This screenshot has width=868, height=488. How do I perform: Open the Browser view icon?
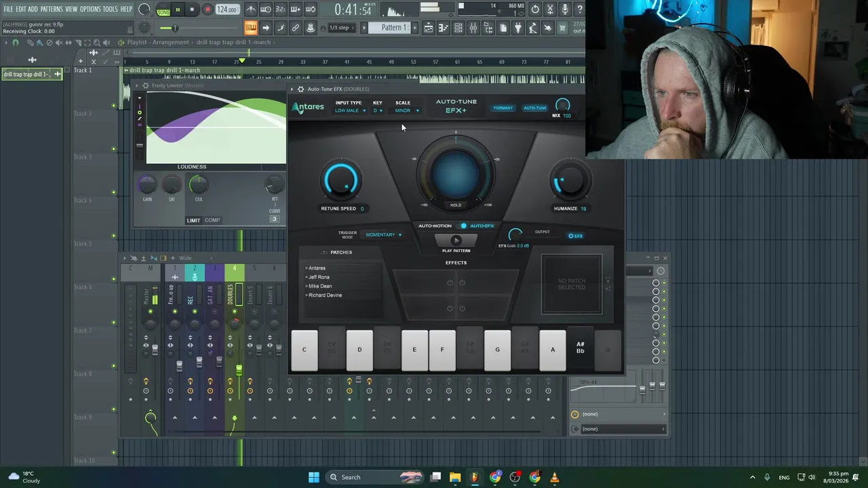(488, 28)
